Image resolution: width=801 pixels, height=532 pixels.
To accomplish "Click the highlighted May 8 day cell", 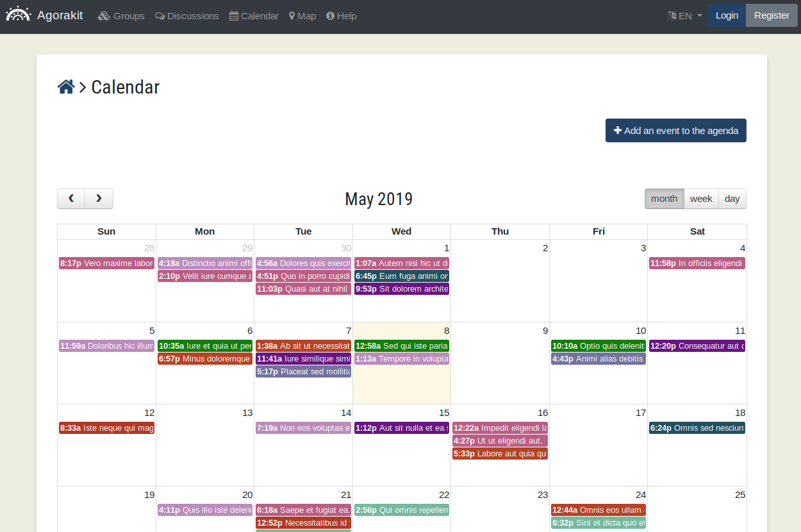I will pyautogui.click(x=402, y=385).
